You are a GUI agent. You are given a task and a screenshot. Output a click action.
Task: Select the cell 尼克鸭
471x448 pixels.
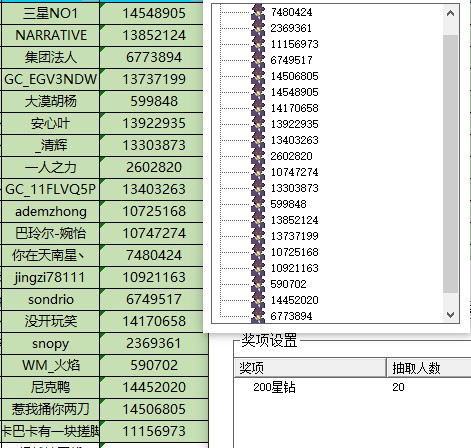point(50,387)
